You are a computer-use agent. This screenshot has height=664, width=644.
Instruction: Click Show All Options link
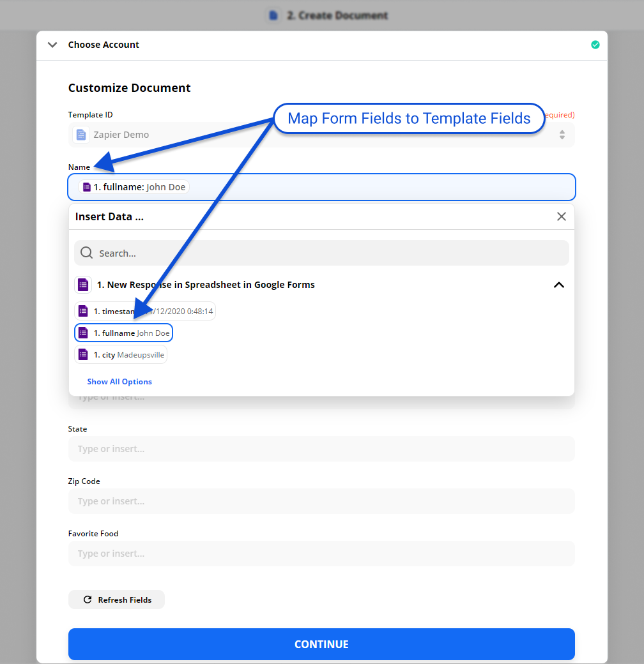point(119,381)
